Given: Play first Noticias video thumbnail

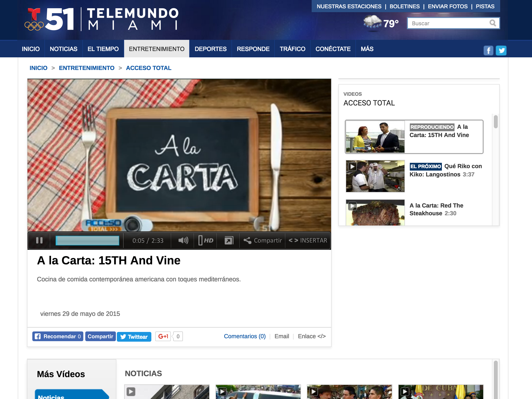Looking at the screenshot, I should (x=167, y=392).
